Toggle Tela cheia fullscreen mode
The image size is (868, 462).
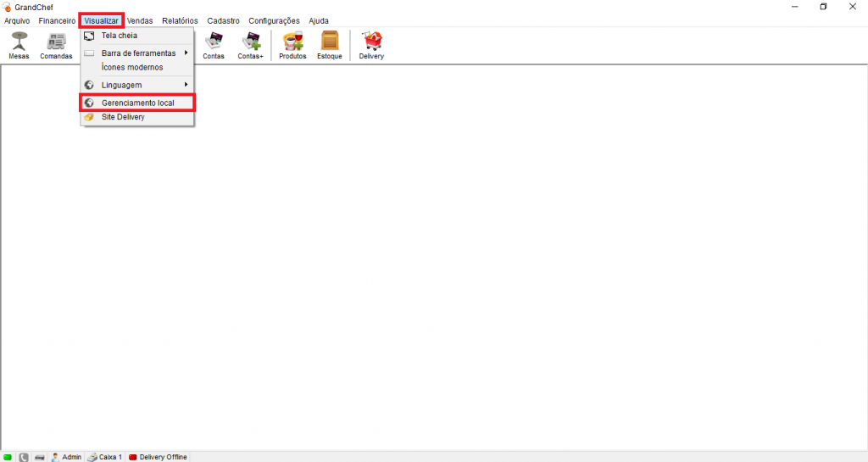coord(120,36)
